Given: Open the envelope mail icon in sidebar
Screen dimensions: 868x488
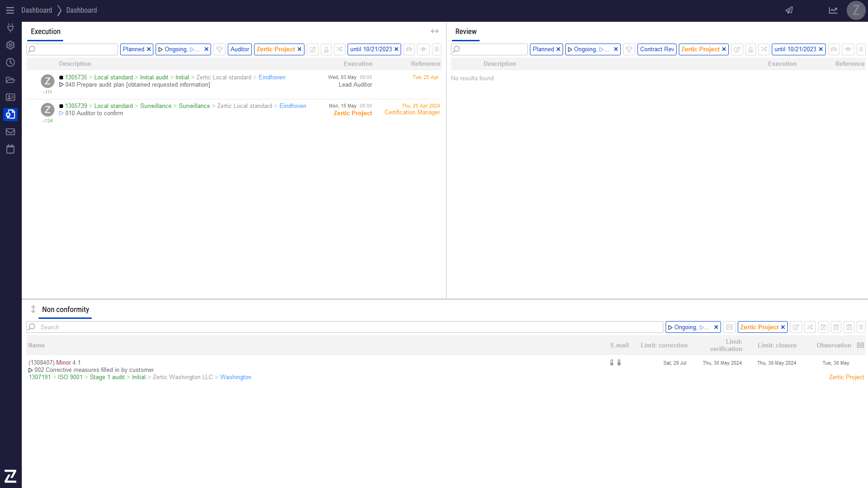Looking at the screenshot, I should pyautogui.click(x=10, y=132).
